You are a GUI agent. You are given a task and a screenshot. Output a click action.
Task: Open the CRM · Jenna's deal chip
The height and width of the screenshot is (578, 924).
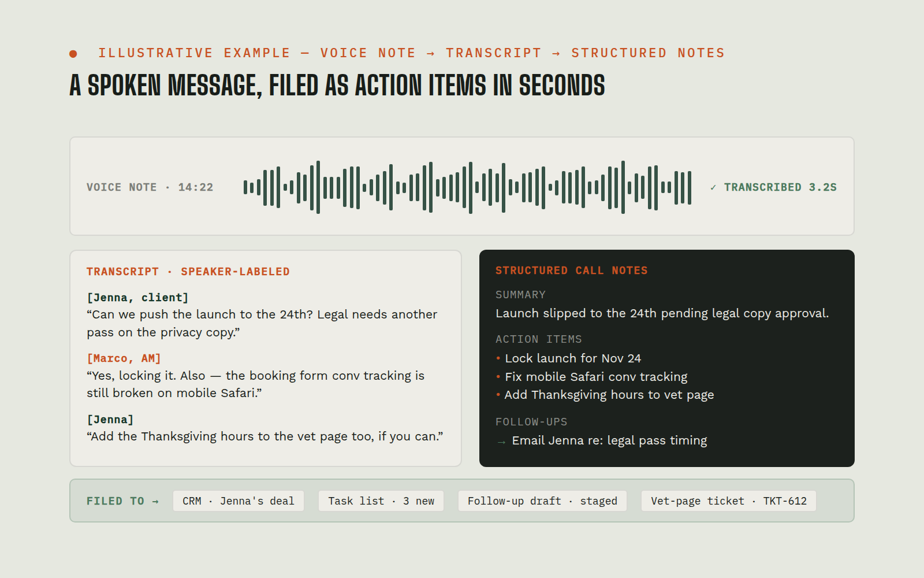(x=239, y=501)
